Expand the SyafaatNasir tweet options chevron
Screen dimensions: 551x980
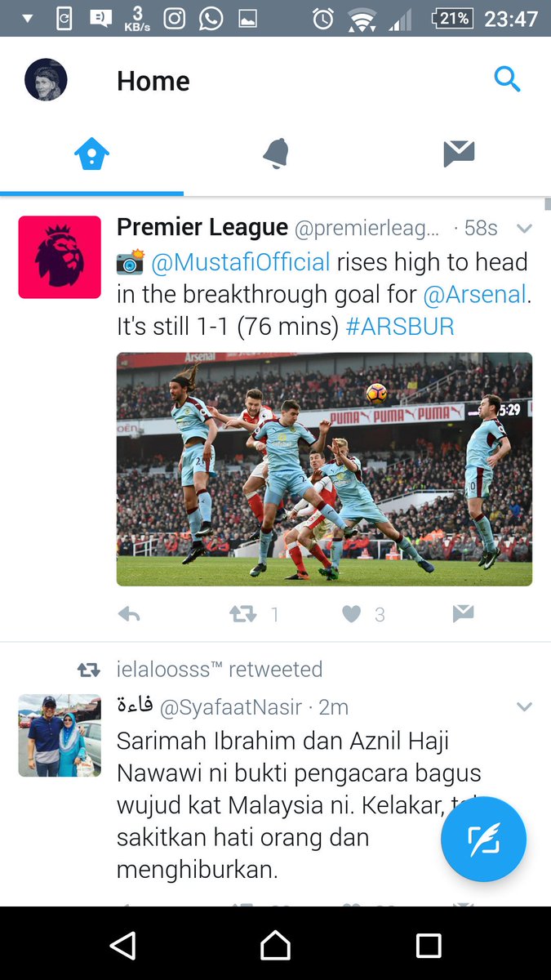[x=524, y=706]
